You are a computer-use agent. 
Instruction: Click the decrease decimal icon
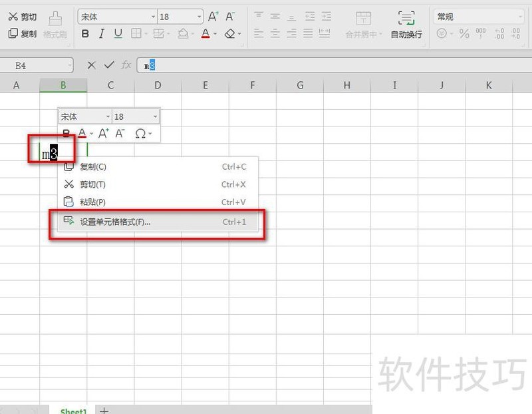click(x=515, y=33)
